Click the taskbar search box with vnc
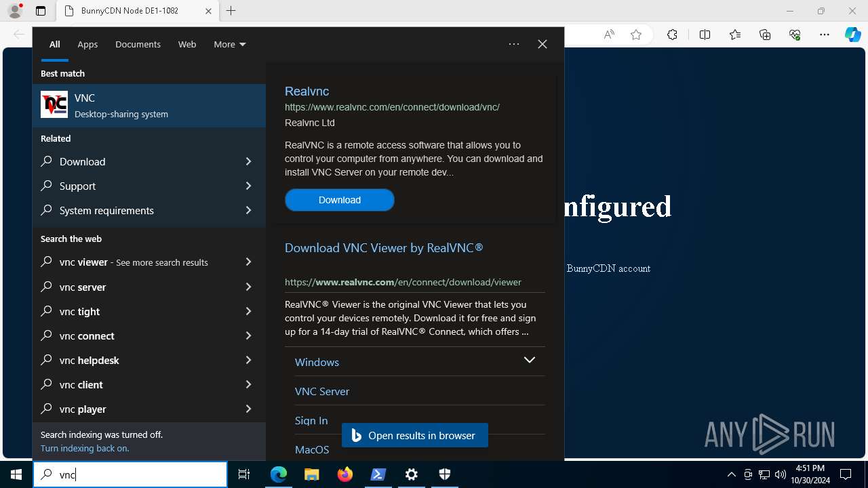 pyautogui.click(x=130, y=474)
